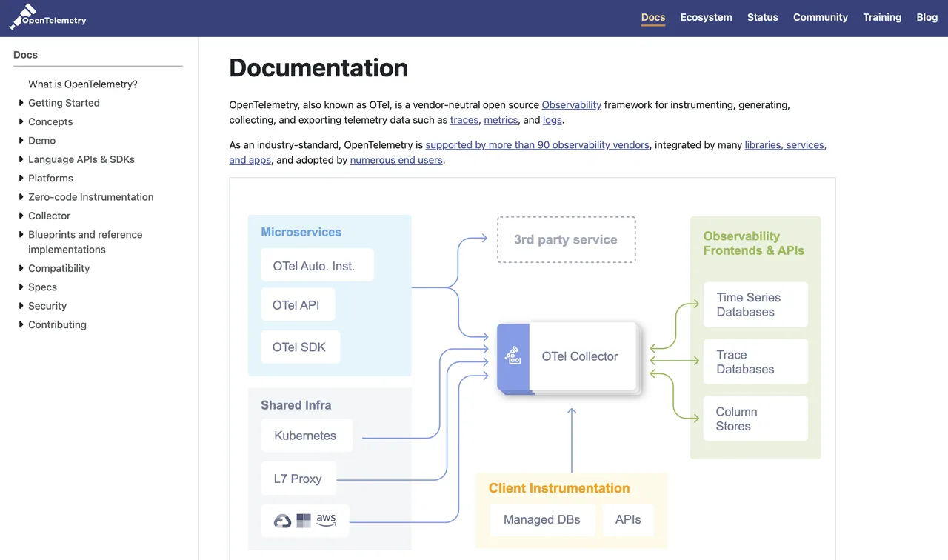Open the Demo sidebar entry

pyautogui.click(x=42, y=140)
